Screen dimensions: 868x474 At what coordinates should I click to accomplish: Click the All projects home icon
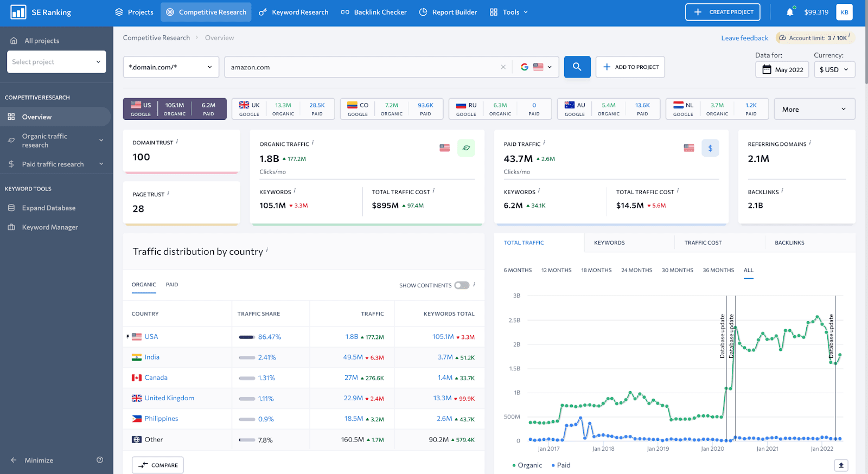[14, 41]
